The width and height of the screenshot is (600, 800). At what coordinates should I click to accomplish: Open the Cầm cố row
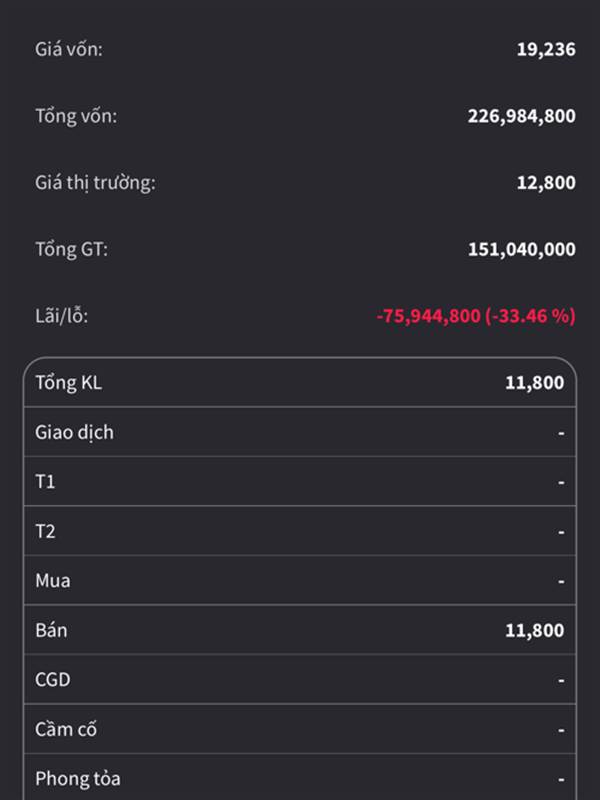(x=300, y=729)
